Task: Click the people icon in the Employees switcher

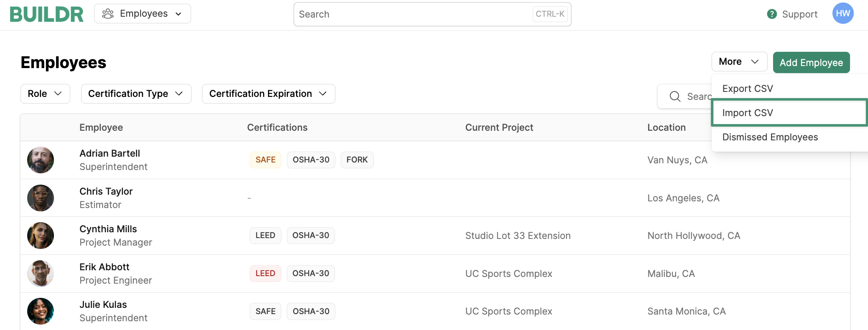Action: pos(108,14)
